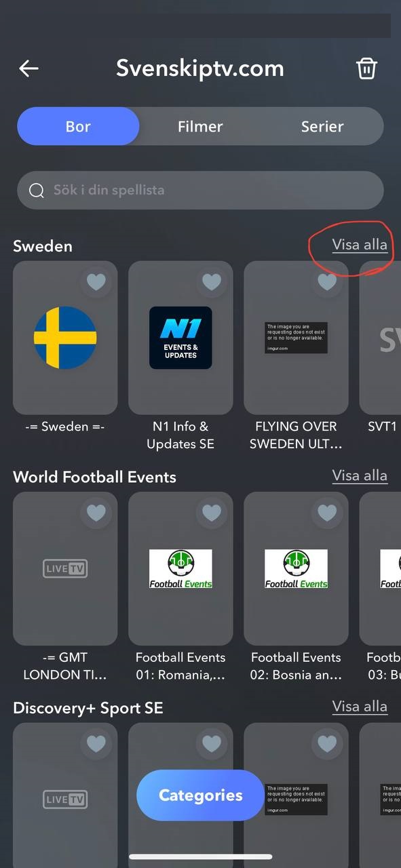Open FLYING OVER SWEDEN channel thumbnail
This screenshot has height=868, width=401.
coord(296,338)
